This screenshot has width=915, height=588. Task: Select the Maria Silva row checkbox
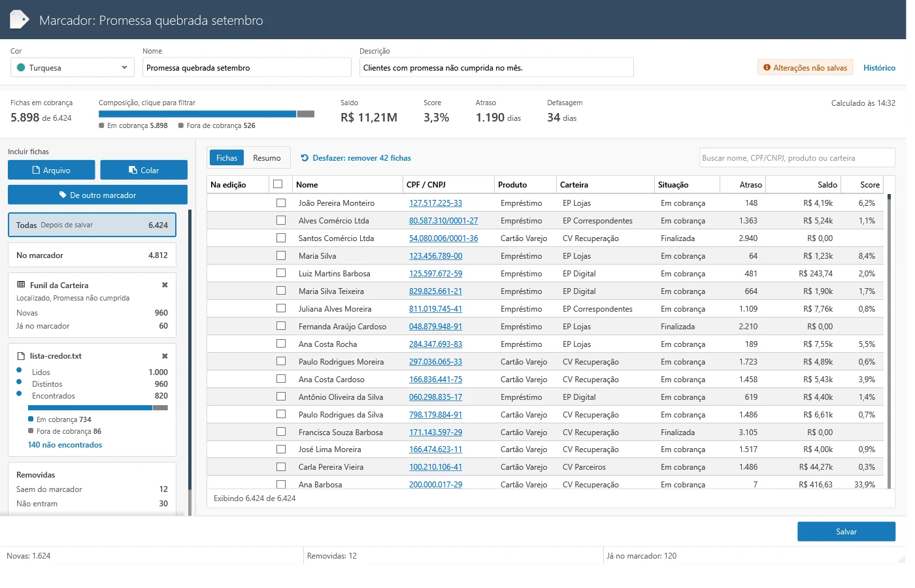281,256
